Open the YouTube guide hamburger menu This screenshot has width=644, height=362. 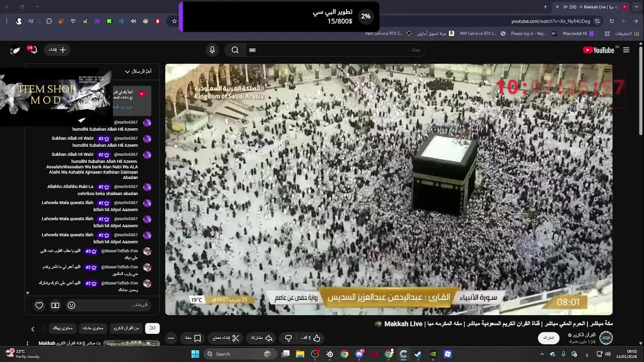pyautogui.click(x=626, y=50)
